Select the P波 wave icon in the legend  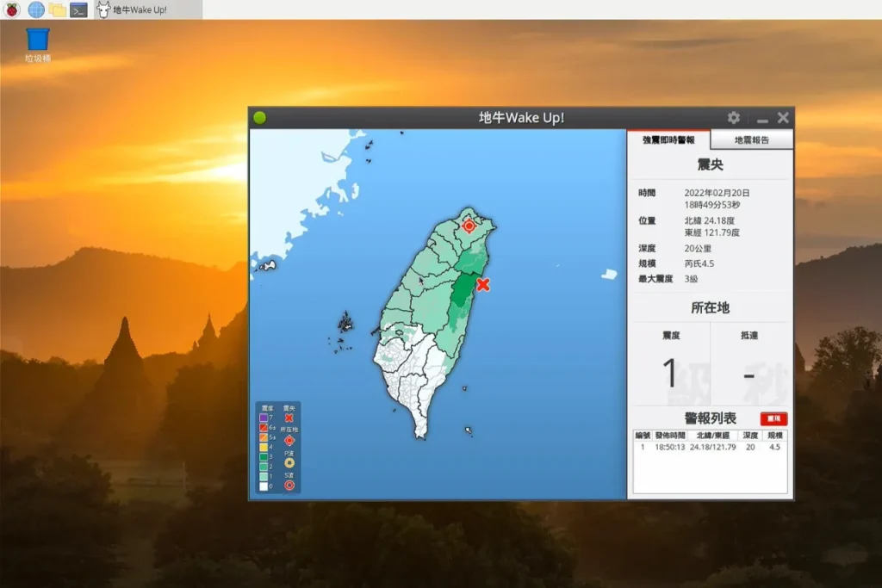(289, 462)
